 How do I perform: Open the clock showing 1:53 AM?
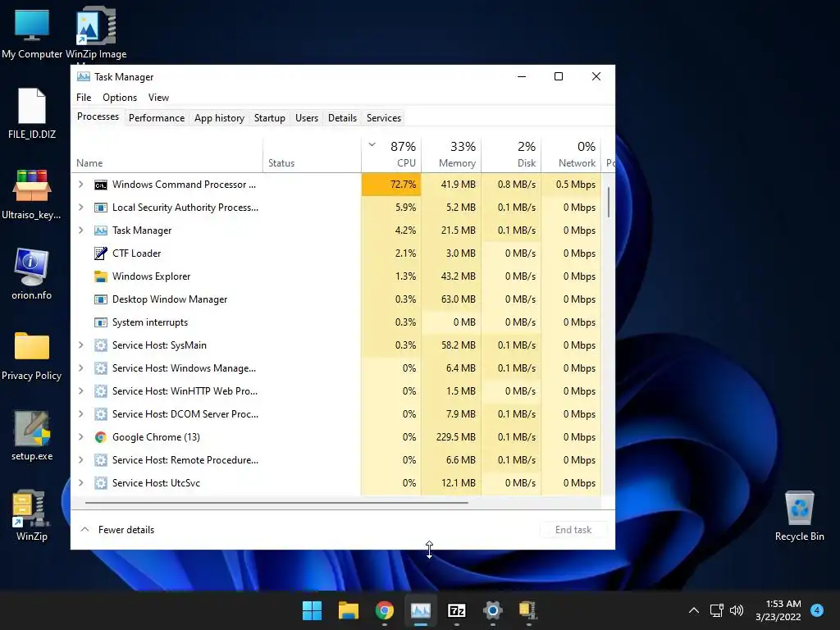[x=778, y=610]
